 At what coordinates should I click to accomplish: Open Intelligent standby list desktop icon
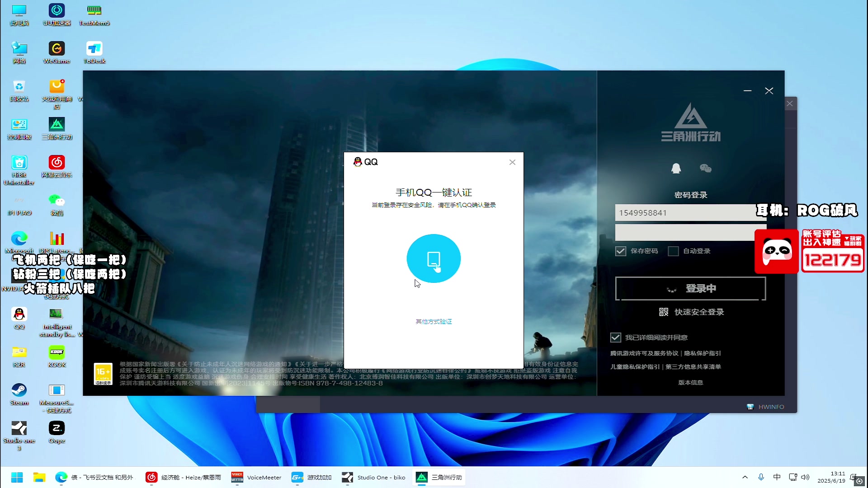[57, 322]
